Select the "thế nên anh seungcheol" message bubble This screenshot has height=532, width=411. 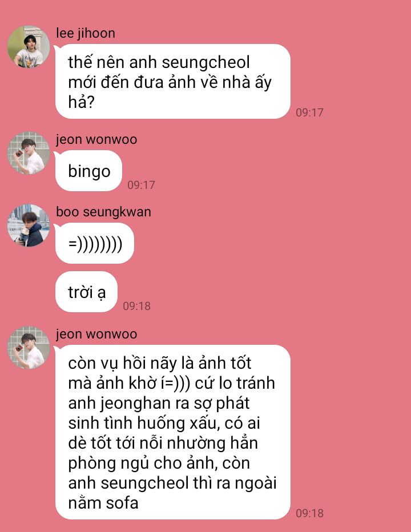click(x=173, y=82)
